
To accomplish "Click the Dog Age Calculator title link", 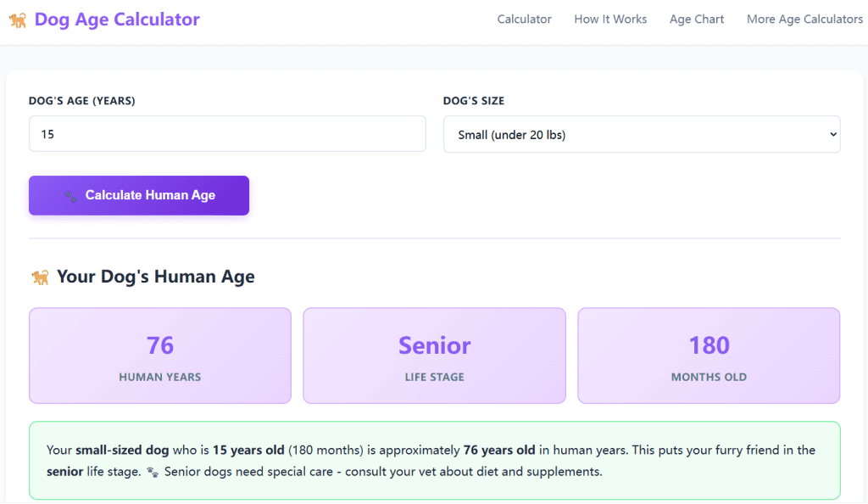I will coord(118,19).
